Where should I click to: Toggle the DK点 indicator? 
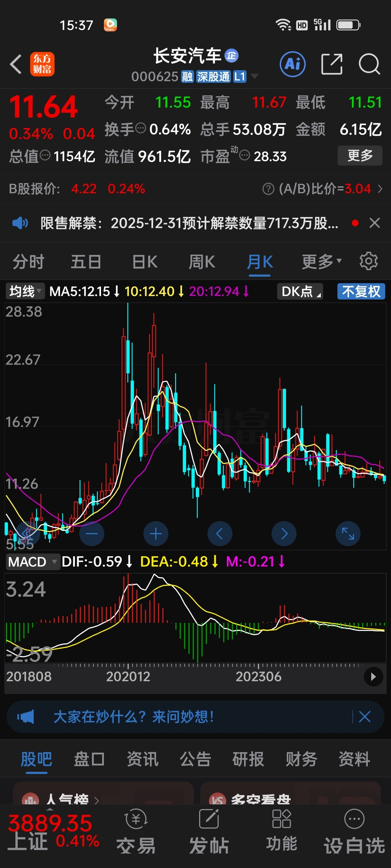click(x=300, y=291)
